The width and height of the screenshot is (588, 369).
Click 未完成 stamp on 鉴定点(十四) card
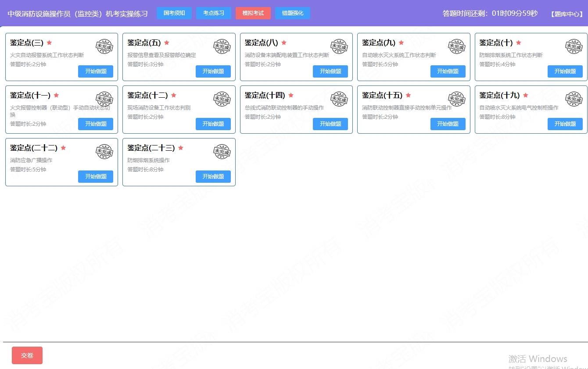pos(339,99)
